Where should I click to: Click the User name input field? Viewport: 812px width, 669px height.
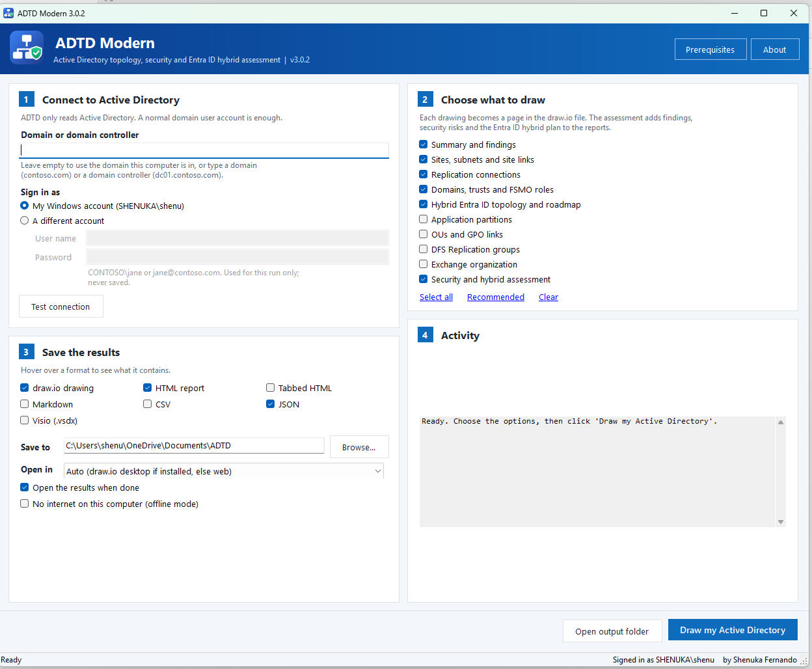[237, 238]
